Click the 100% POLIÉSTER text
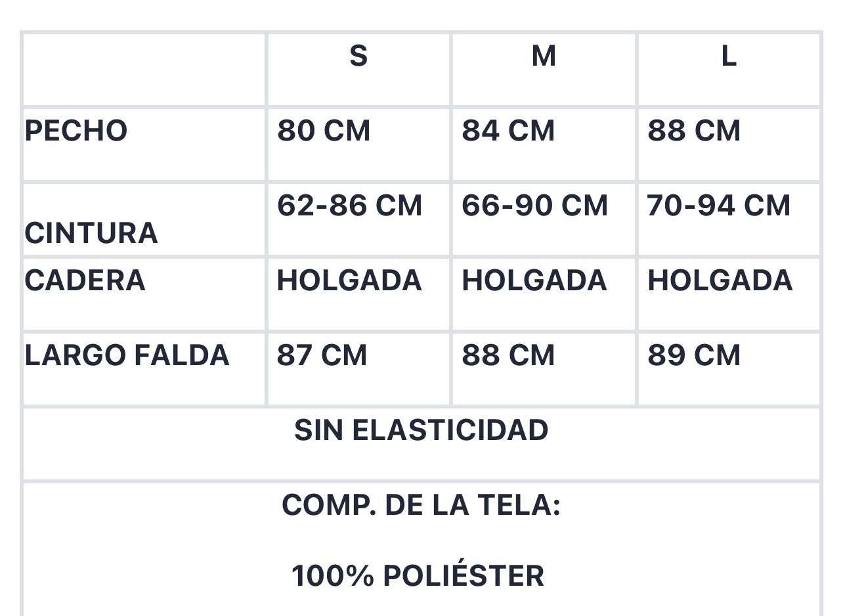 pos(418,576)
